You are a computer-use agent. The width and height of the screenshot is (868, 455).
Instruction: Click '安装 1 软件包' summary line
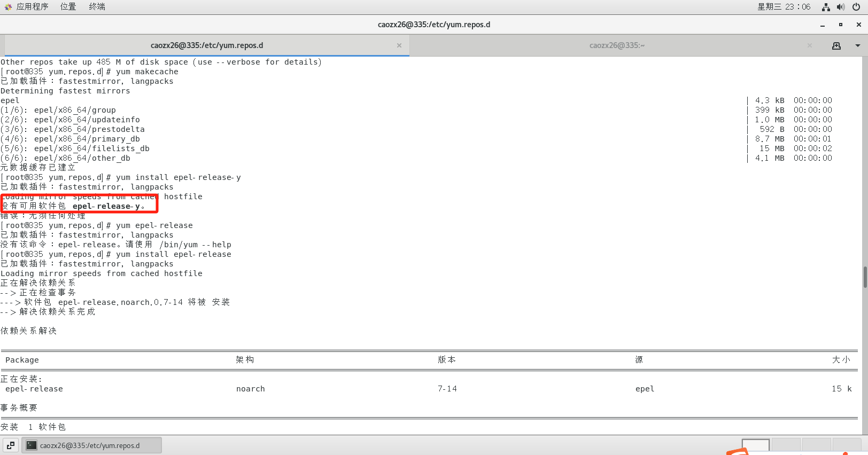point(33,427)
